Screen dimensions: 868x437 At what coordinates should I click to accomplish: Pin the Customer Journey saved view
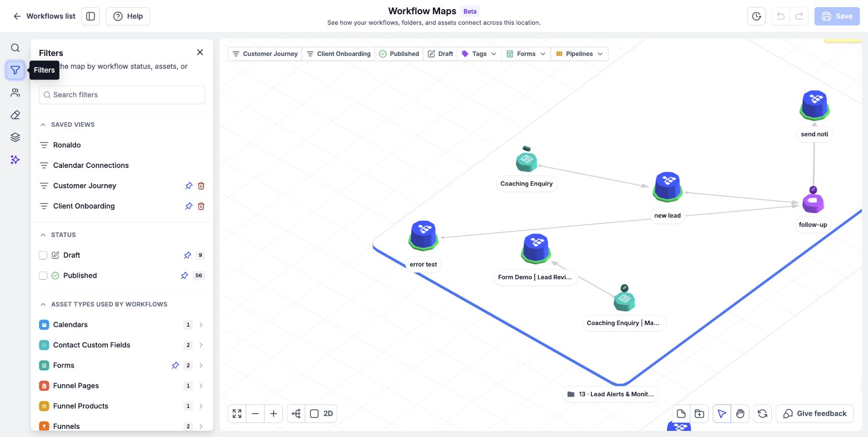pos(189,186)
